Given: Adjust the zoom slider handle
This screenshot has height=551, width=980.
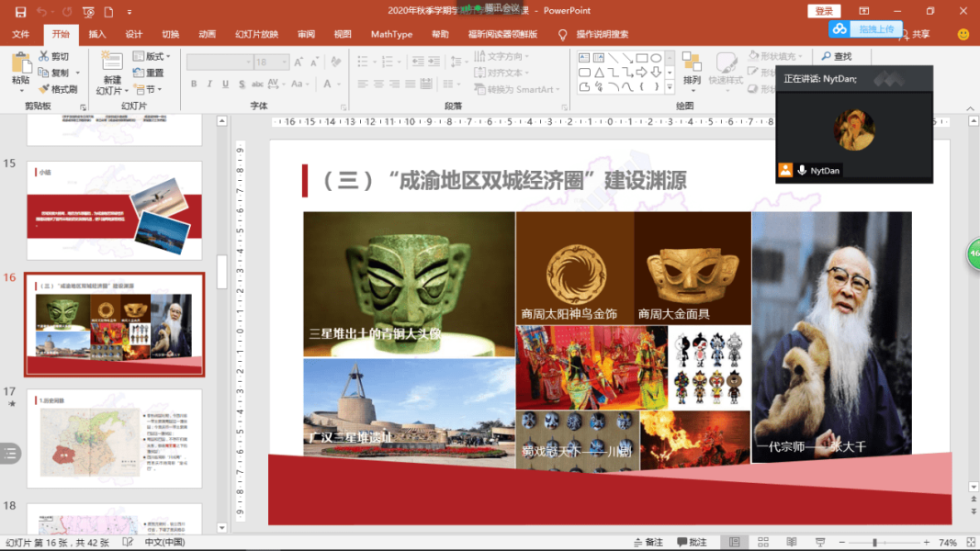Looking at the screenshot, I should point(875,542).
